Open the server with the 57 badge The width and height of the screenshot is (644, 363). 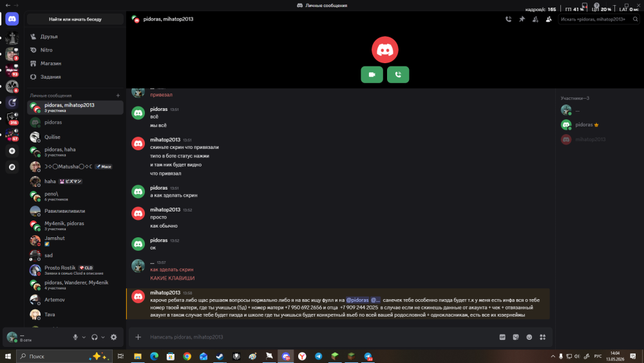click(x=12, y=134)
